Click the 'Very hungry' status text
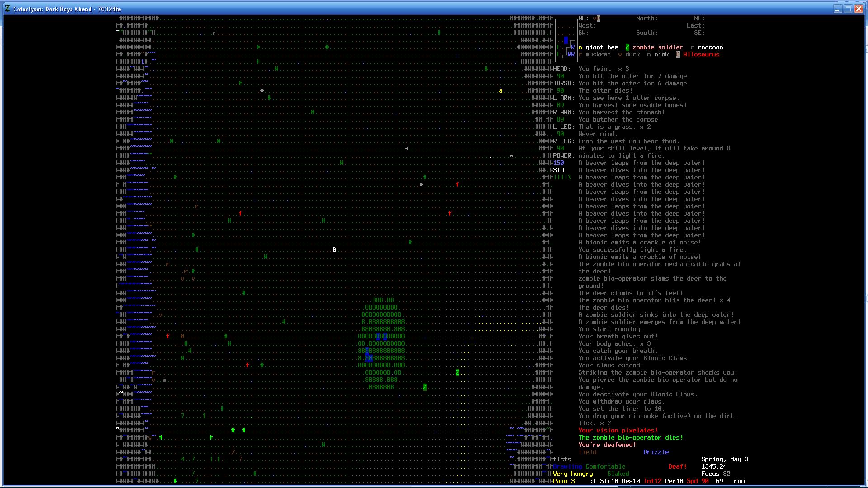The height and width of the screenshot is (488, 868). tap(572, 474)
